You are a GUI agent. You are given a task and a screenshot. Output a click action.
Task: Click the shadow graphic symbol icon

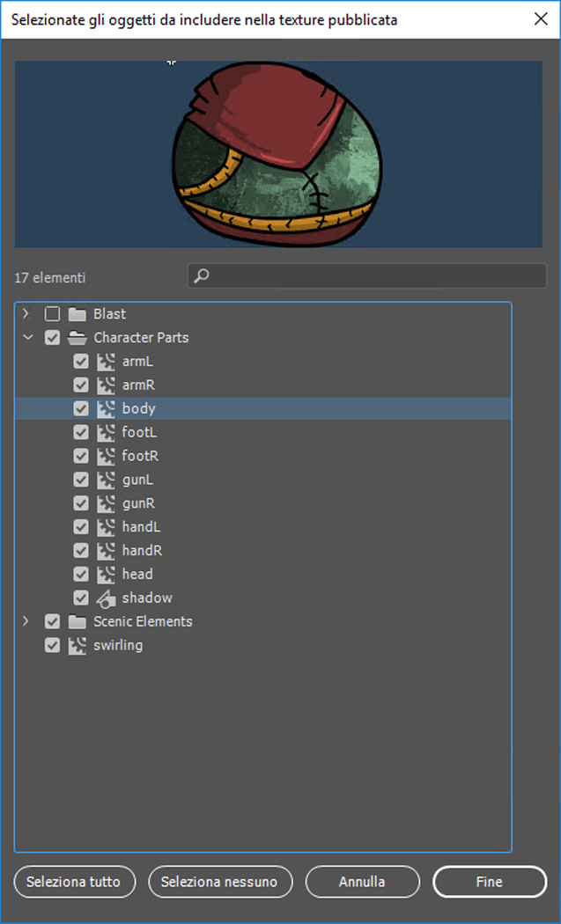pos(106,598)
